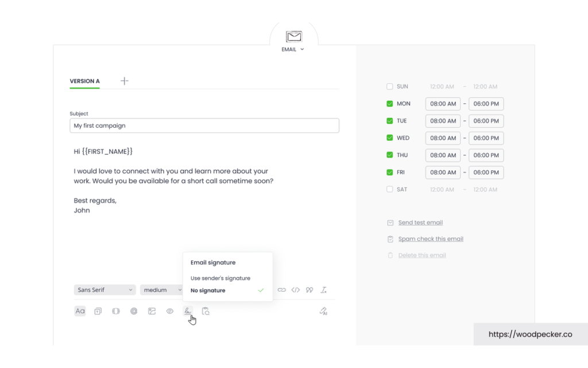588x368 pixels.
Task: Change TUE start time 08:00 AM
Action: coord(443,121)
